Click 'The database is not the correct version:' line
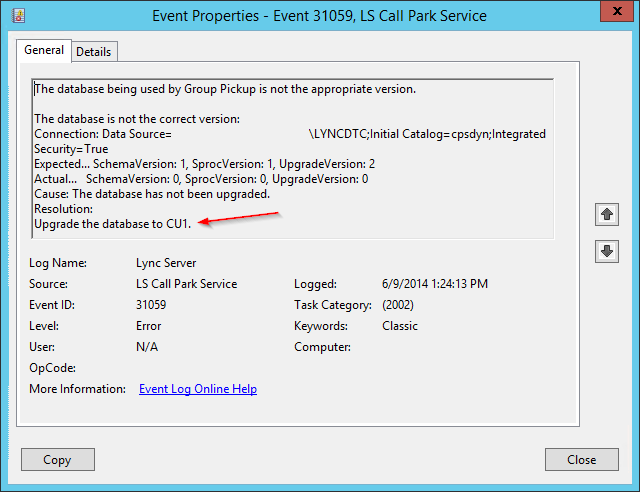This screenshot has height=492, width=640. [137, 119]
